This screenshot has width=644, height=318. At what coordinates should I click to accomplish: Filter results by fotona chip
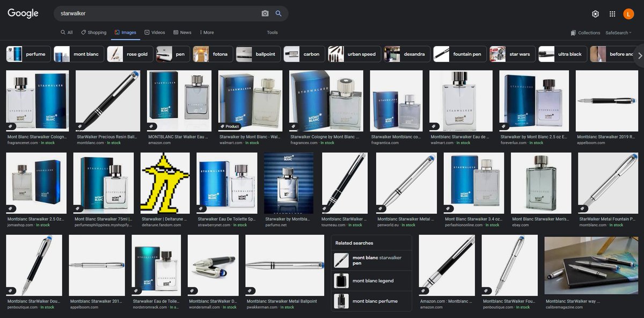[213, 54]
